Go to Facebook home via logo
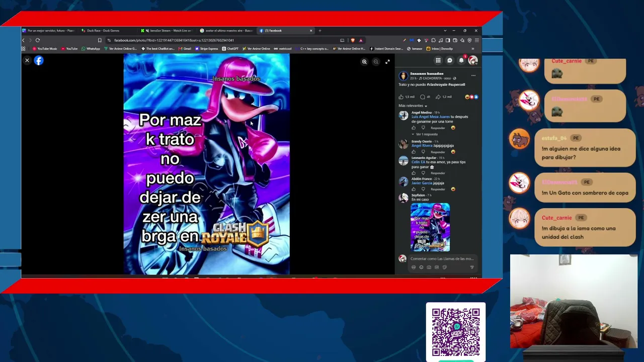Viewport: 644px width, 362px height. click(x=39, y=60)
